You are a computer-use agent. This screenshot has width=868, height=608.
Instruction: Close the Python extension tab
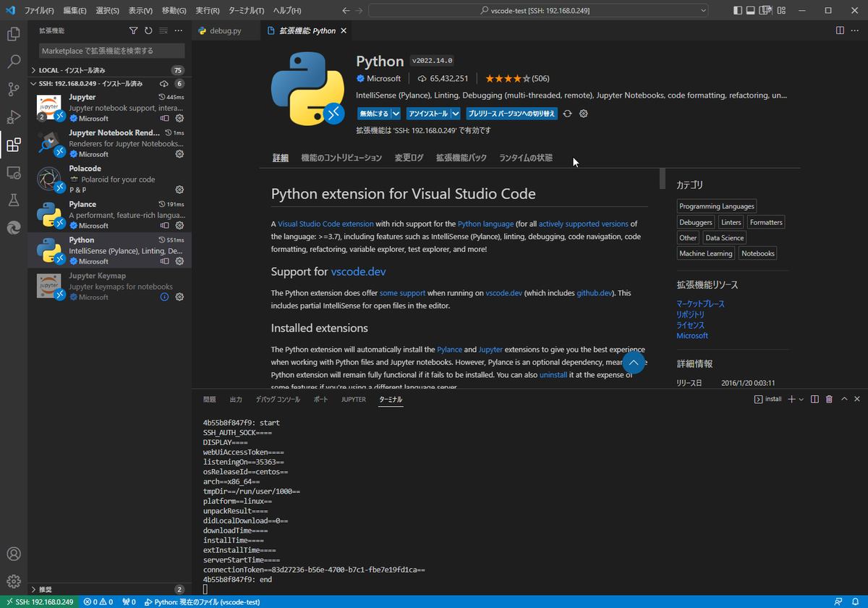344,30
